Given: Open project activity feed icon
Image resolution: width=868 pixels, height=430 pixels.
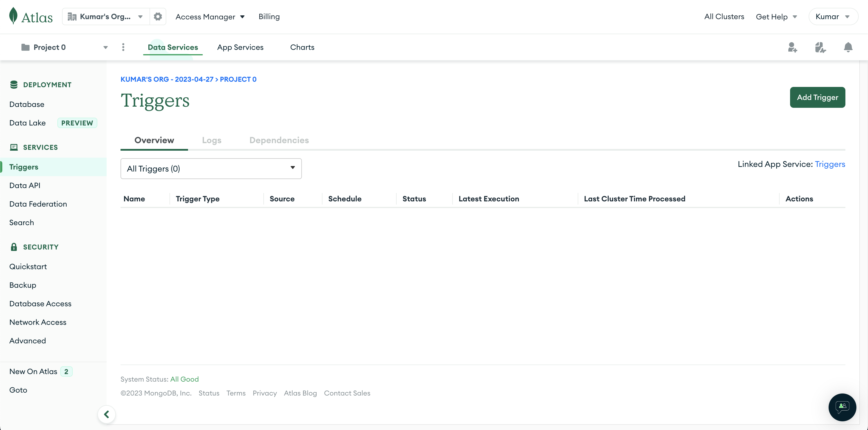Looking at the screenshot, I should (820, 47).
